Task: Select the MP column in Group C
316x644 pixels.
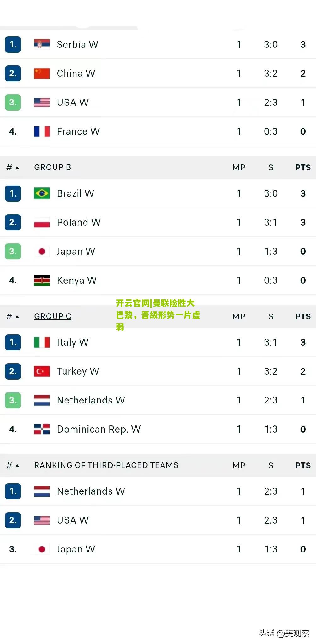Action: 239,316
